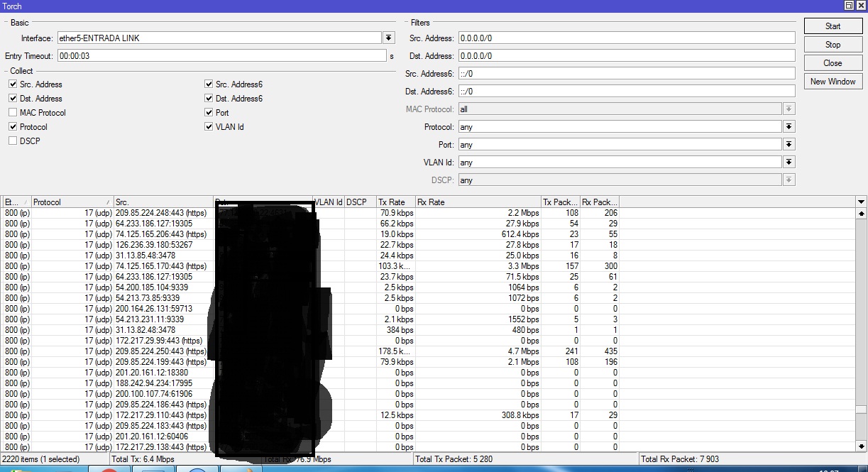The image size is (868, 472).
Task: Select row with source 74.125.165.206:443
Action: (429, 234)
